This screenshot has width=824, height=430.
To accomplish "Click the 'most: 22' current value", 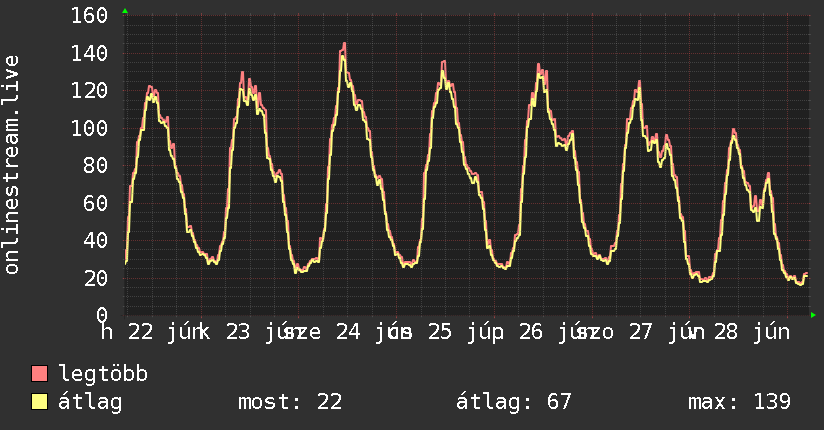I will tap(290, 402).
